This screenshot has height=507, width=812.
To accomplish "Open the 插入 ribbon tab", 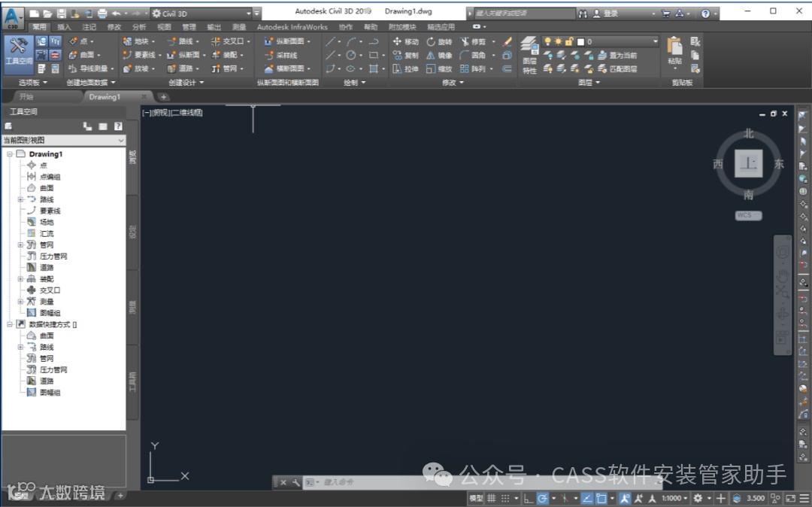I will pyautogui.click(x=64, y=27).
